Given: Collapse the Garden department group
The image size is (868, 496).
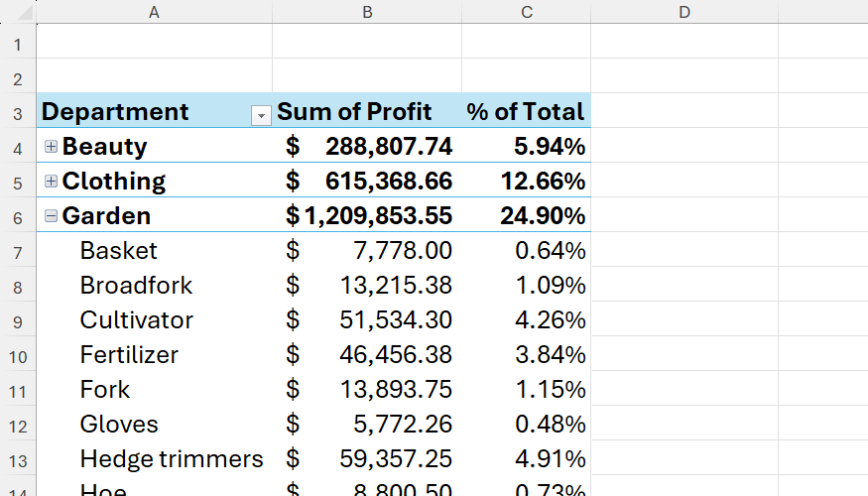Looking at the screenshot, I should click(x=51, y=216).
